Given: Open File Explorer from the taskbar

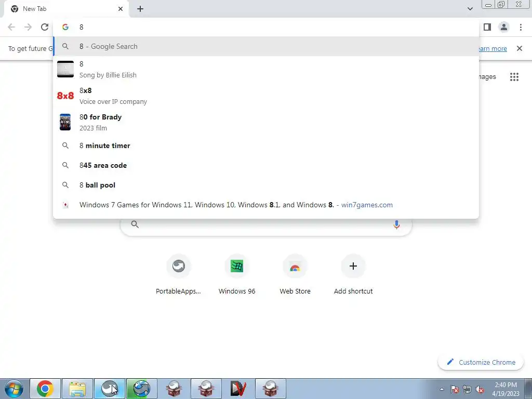Looking at the screenshot, I should coord(78,389).
